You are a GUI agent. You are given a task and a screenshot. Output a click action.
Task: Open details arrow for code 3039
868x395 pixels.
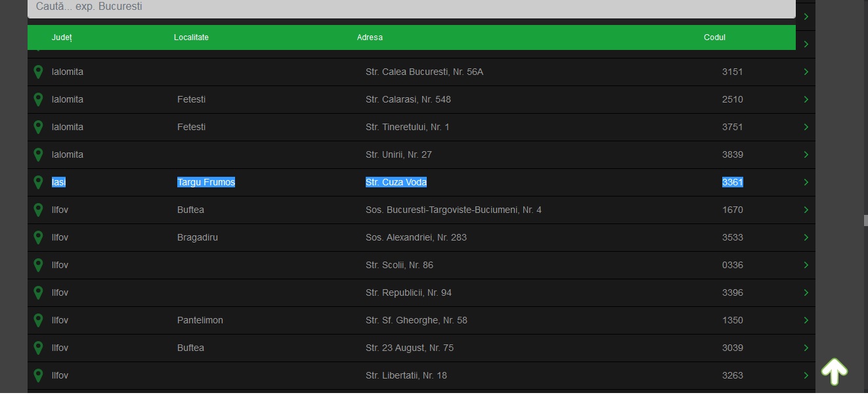(806, 348)
